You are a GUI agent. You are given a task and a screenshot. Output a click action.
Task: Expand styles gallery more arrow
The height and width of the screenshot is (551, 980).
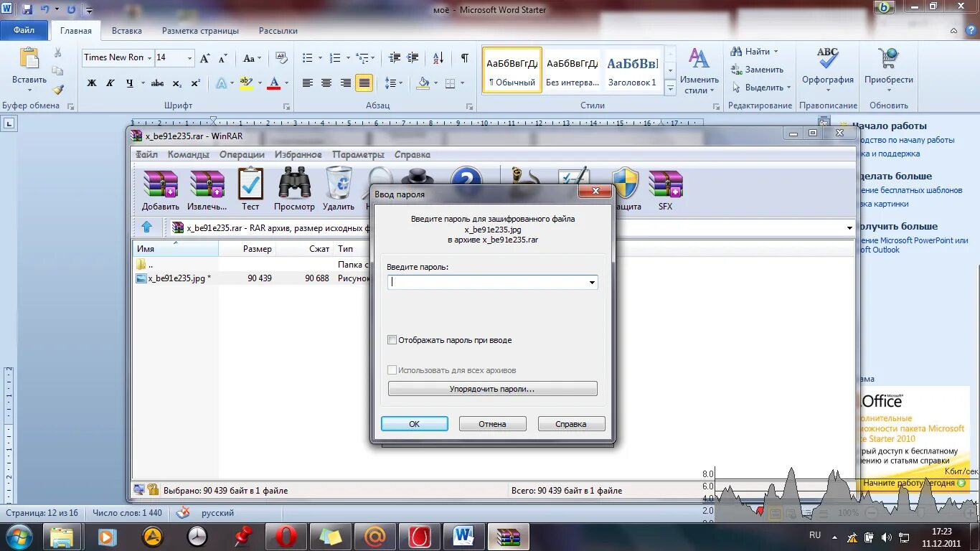click(x=670, y=88)
